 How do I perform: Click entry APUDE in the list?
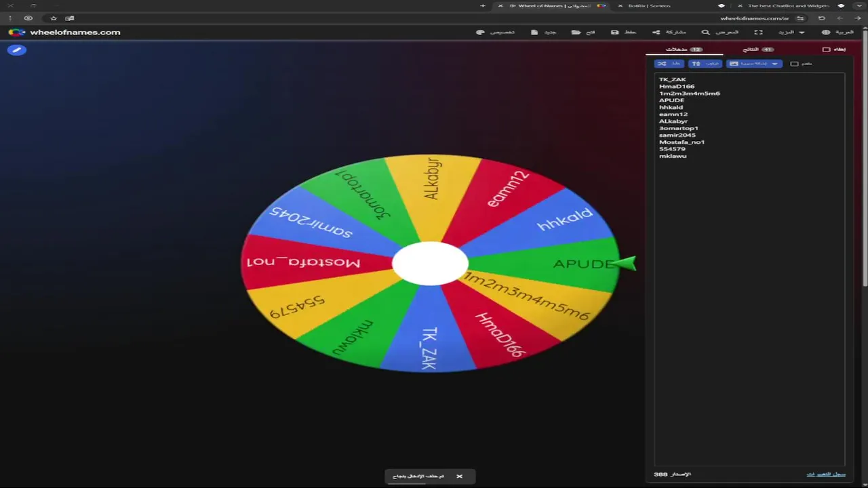point(671,100)
